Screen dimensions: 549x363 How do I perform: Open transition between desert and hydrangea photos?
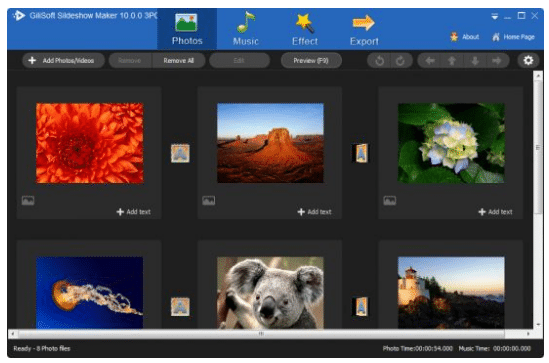click(360, 153)
